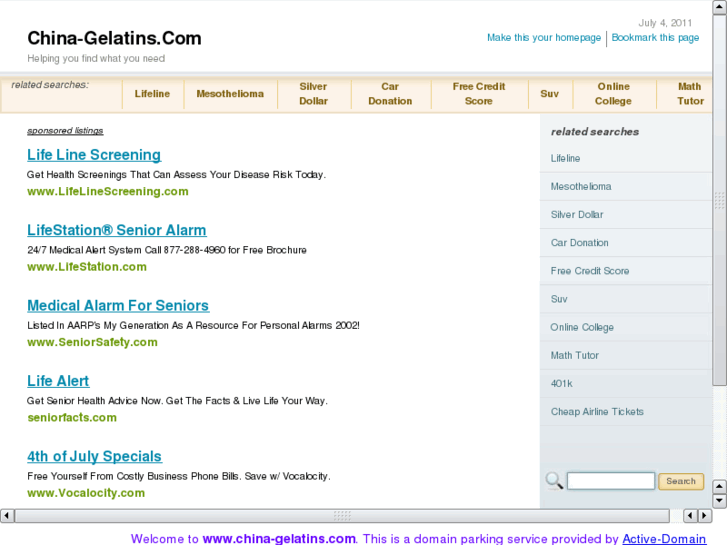Select Car Donation in top related searches bar
The height and width of the screenshot is (545, 727).
[390, 94]
